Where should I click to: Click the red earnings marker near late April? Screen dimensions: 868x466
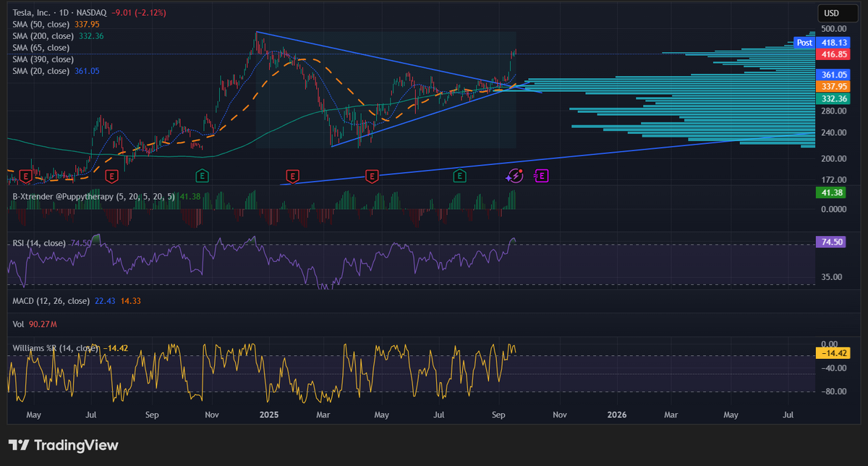[x=372, y=175]
